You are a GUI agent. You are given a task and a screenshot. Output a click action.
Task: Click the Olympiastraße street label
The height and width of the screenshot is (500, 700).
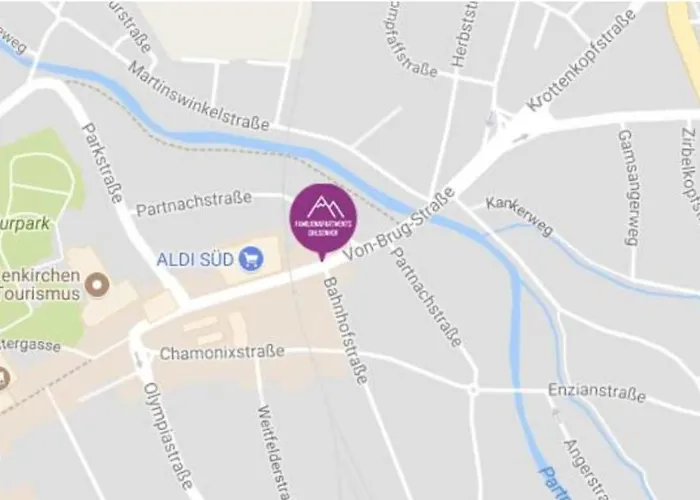click(168, 436)
